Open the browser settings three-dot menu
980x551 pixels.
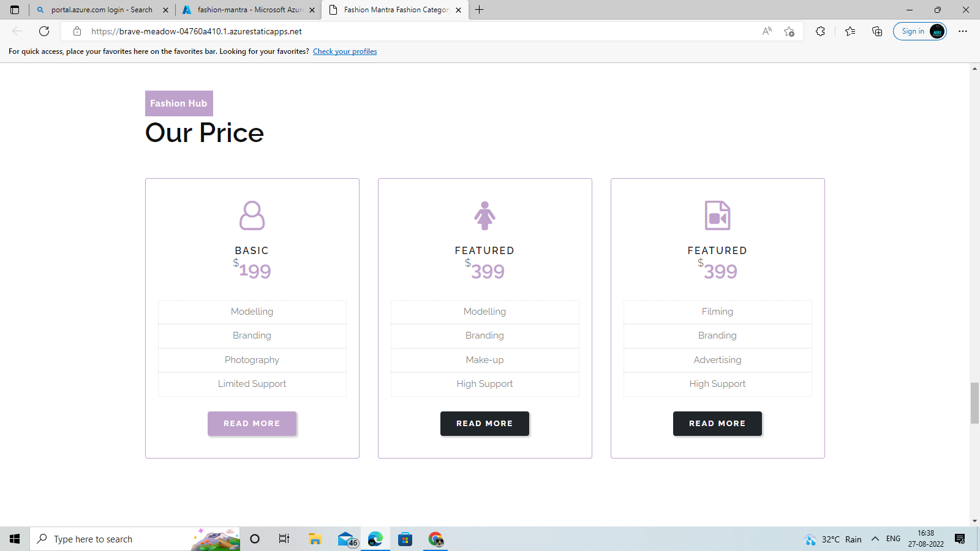click(x=963, y=31)
